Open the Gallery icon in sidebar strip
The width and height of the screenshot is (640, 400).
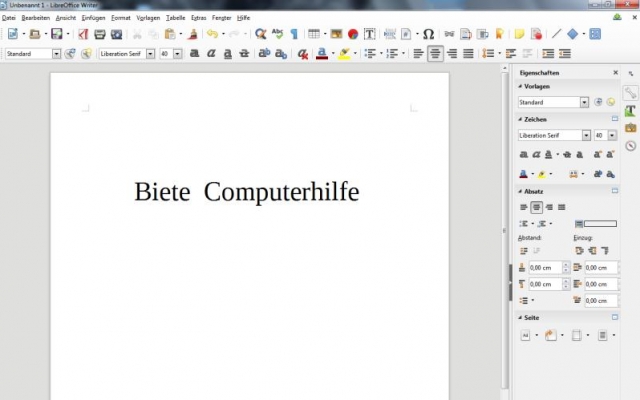click(631, 127)
